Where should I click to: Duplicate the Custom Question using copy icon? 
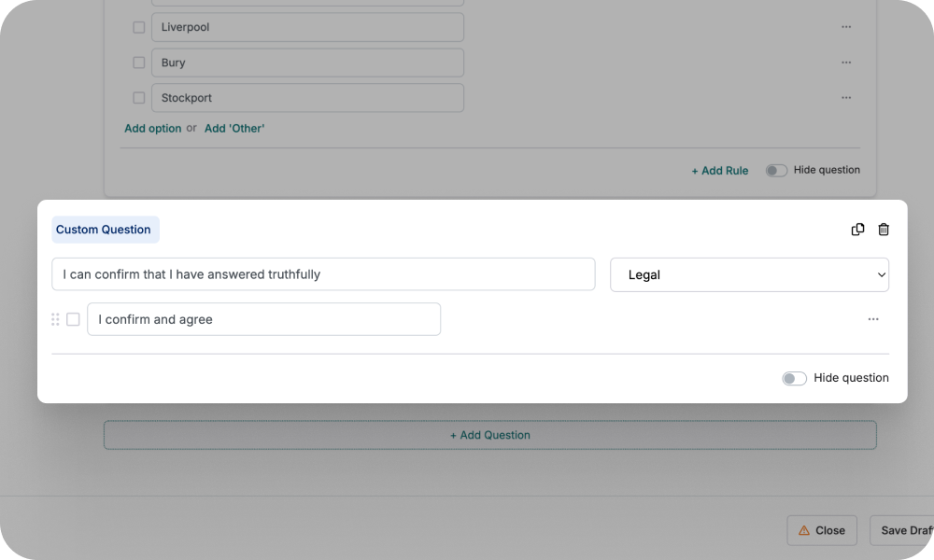click(x=857, y=229)
